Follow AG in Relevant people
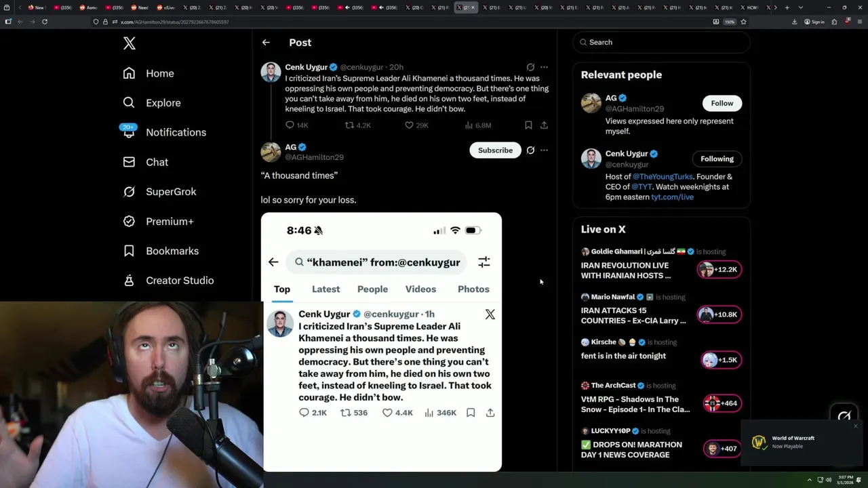The image size is (868, 488). 722,103
